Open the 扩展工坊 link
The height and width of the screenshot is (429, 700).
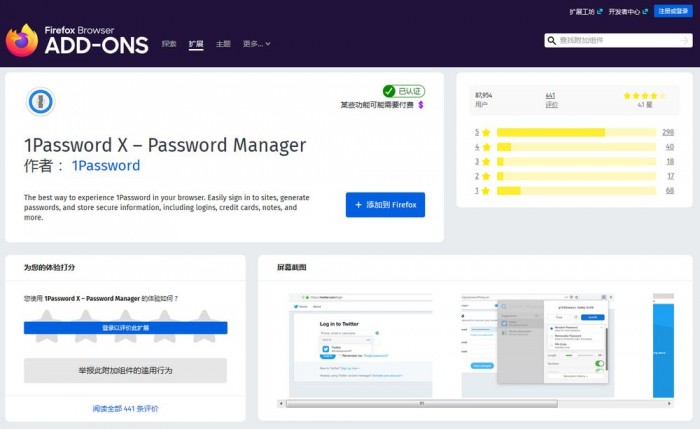[x=586, y=12]
